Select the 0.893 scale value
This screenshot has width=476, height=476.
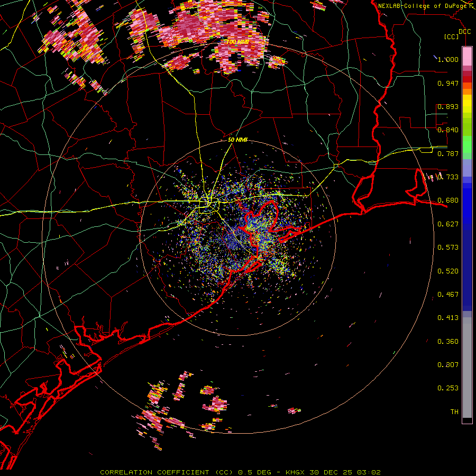[448, 106]
